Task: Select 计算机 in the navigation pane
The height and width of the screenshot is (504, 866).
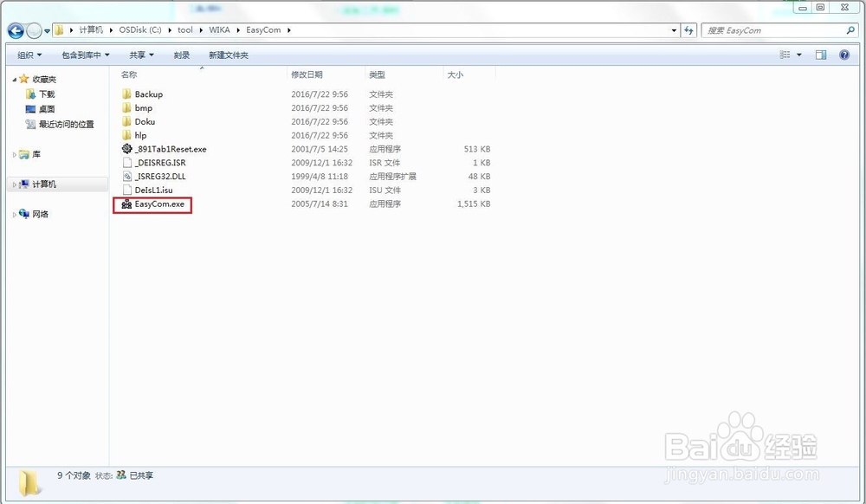Action: coord(44,184)
